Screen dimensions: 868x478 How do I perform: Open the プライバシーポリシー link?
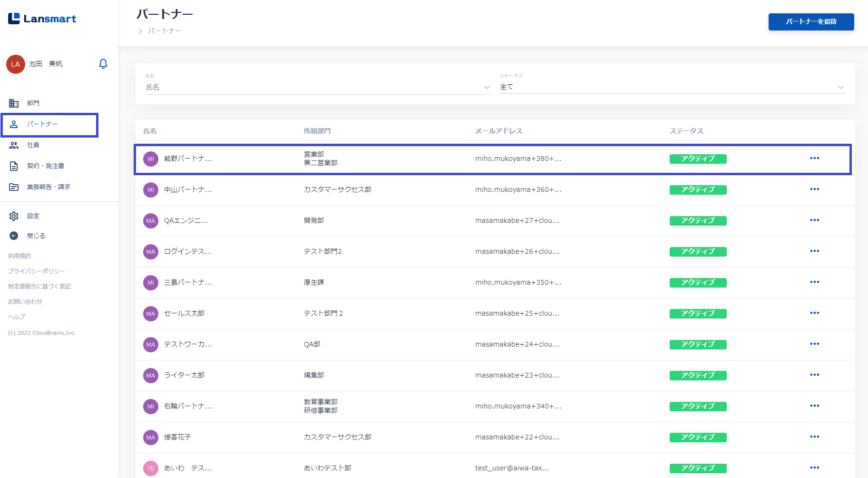point(37,271)
